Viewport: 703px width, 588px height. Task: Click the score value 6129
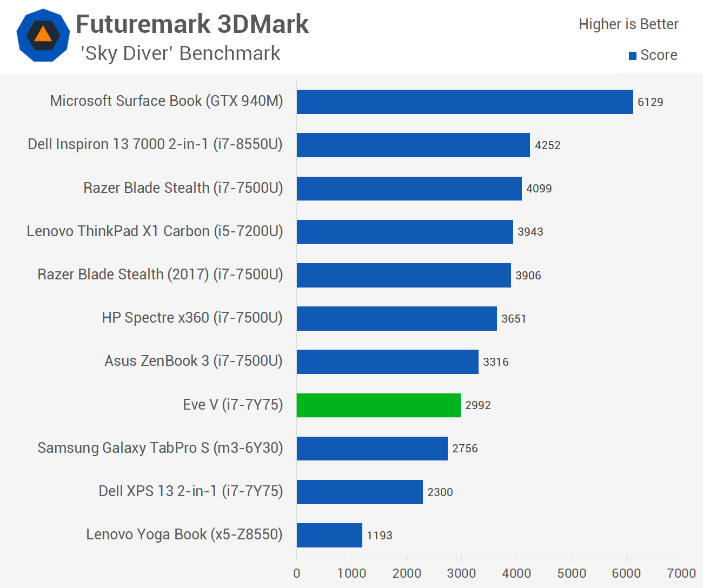click(x=651, y=102)
